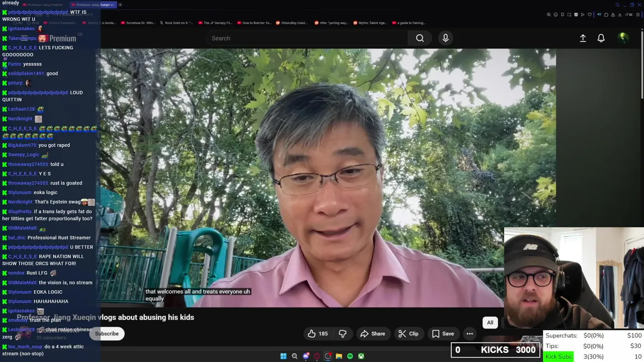The height and width of the screenshot is (362, 644).
Task: Start voice search with the microphone icon
Action: 445,38
